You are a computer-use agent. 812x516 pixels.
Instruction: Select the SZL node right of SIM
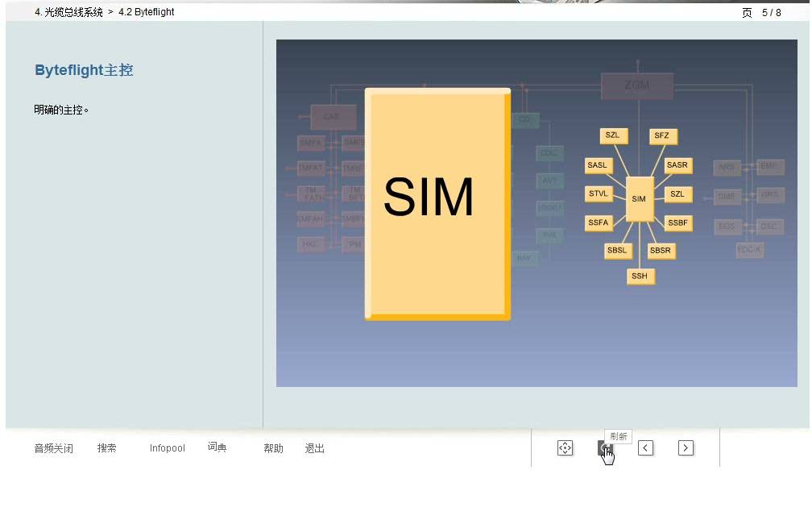(x=678, y=195)
